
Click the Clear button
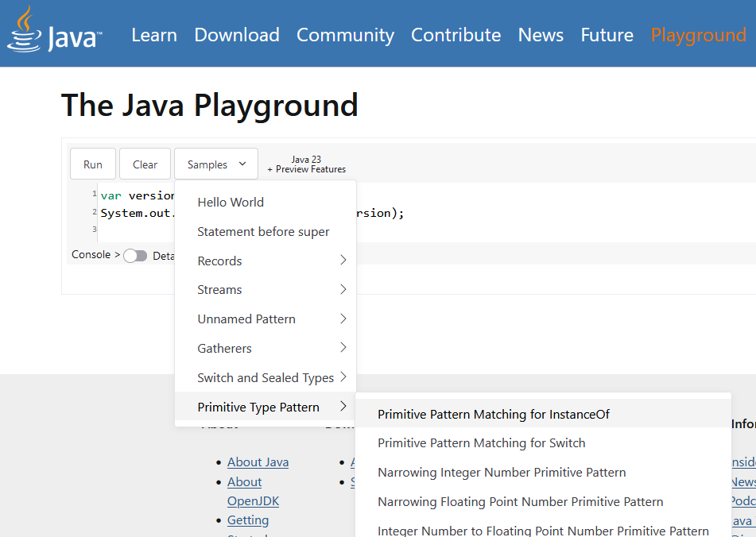tap(145, 164)
